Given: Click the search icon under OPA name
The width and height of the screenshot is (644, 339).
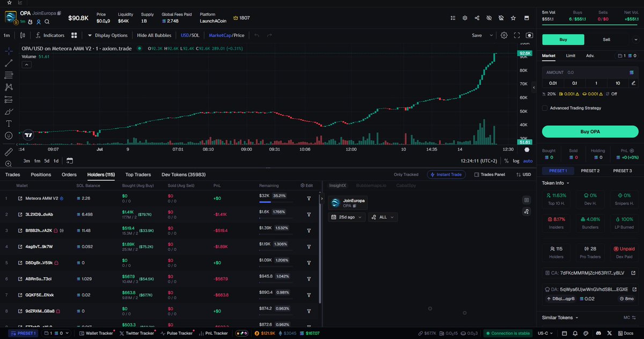Looking at the screenshot, I should 47,21.
